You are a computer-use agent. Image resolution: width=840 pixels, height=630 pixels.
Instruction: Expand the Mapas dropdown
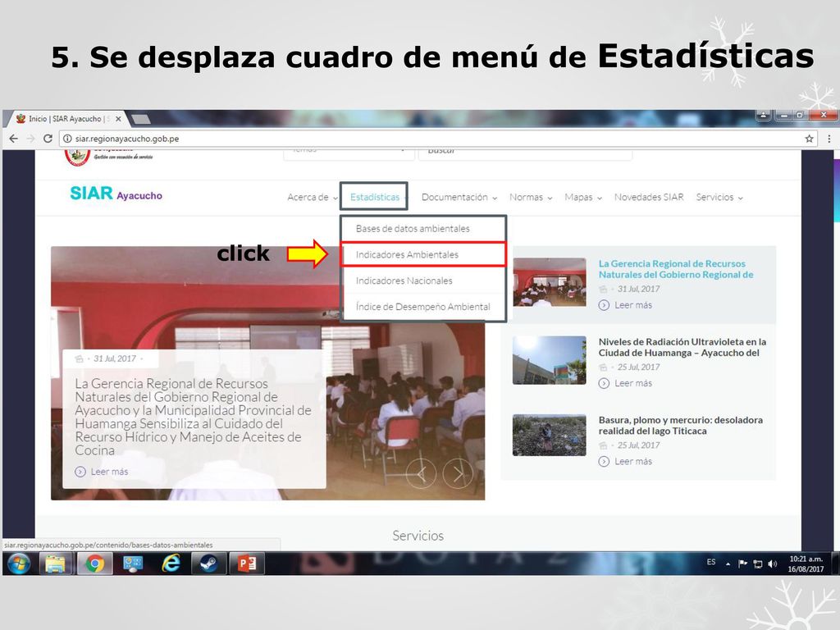click(583, 197)
